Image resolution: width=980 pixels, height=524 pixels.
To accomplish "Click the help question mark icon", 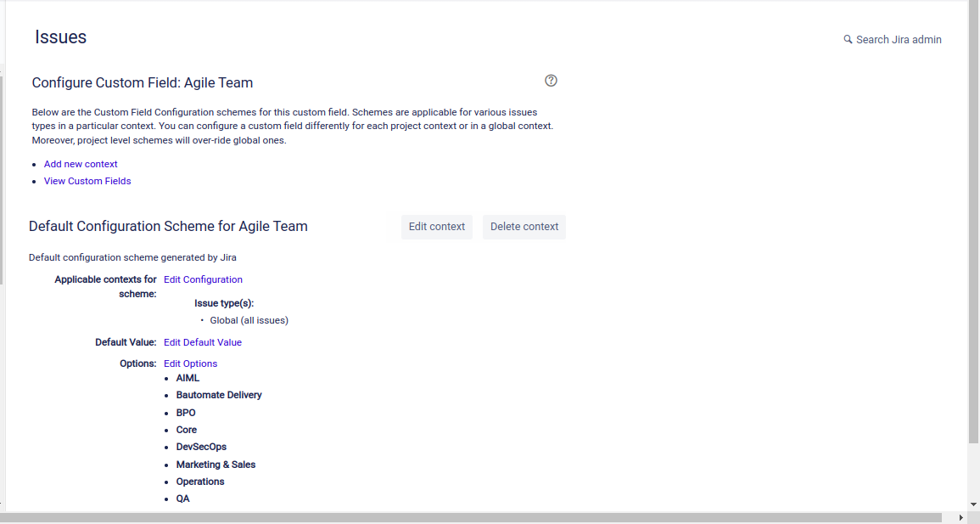I will pyautogui.click(x=551, y=81).
